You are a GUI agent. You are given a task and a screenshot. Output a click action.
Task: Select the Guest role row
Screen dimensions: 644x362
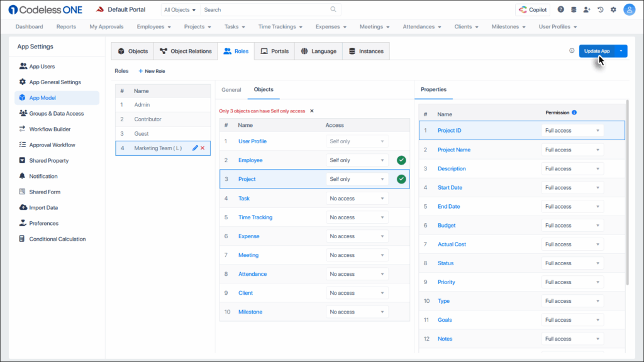163,133
